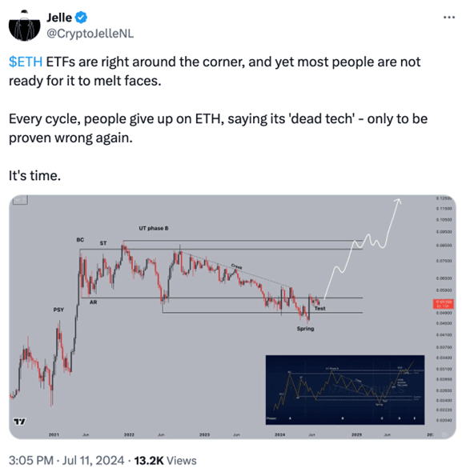This screenshot has width=466, height=476.
Task: Click the 2024 marker on the time axis
Action: (x=279, y=434)
